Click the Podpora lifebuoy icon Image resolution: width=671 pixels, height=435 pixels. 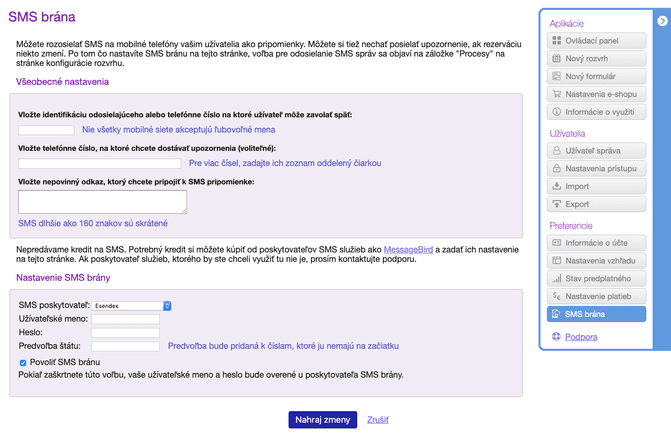(556, 337)
